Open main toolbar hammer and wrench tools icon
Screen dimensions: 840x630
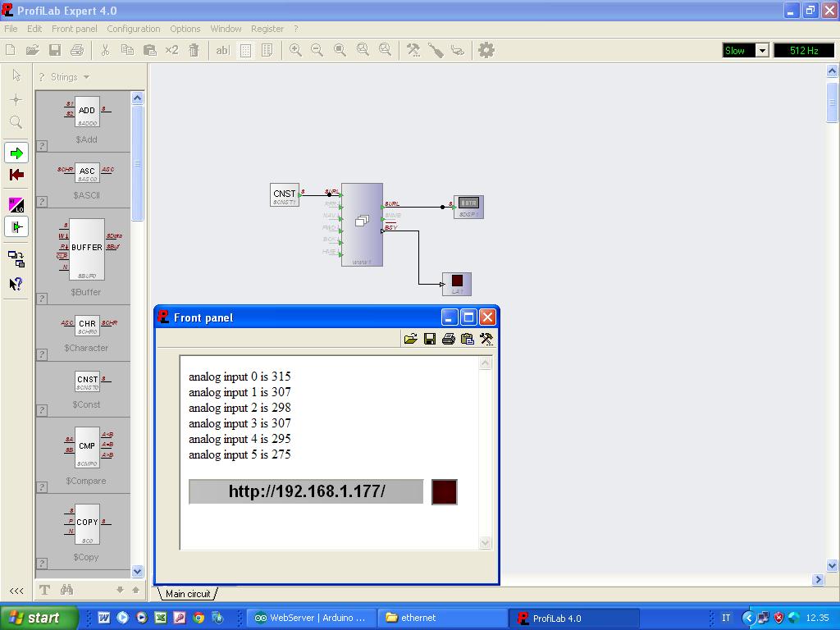[x=413, y=50]
